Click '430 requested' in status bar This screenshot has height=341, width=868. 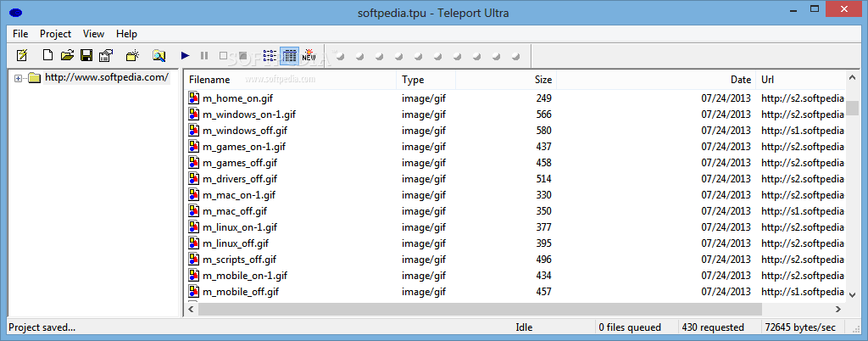click(x=713, y=327)
